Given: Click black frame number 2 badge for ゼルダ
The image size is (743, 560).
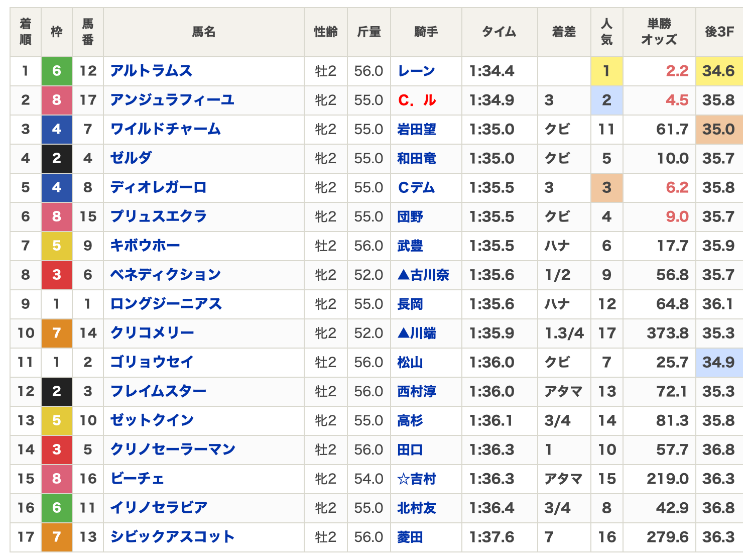Looking at the screenshot, I should click(57, 158).
